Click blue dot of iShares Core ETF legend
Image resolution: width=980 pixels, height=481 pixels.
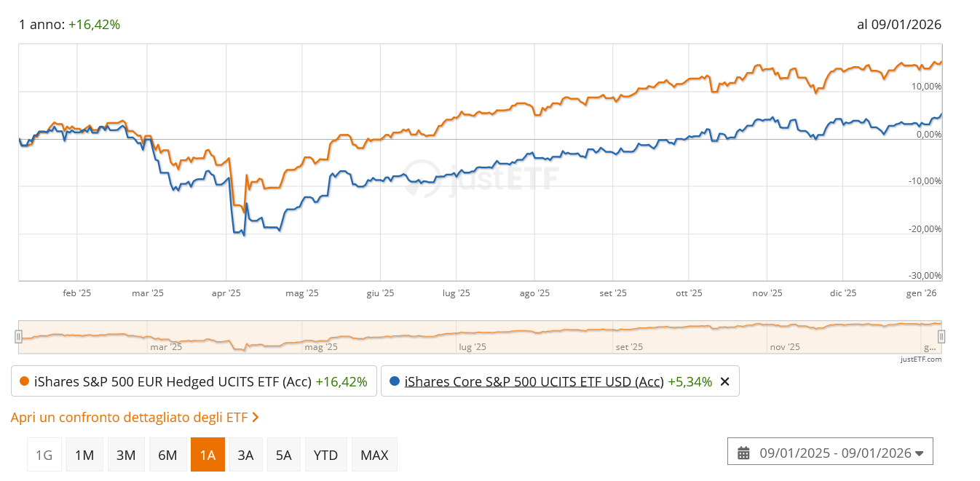pyautogui.click(x=395, y=381)
